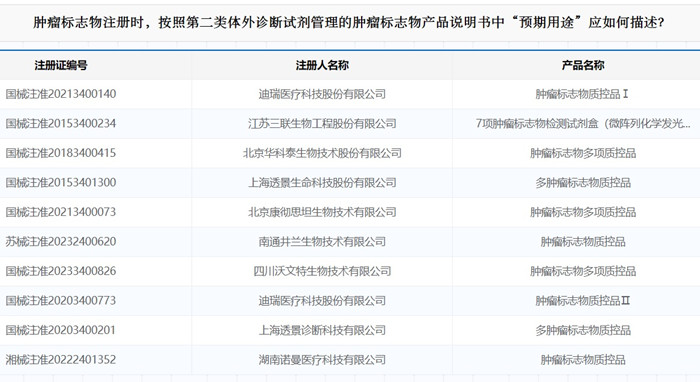Image resolution: width=700 pixels, height=382 pixels.
Task: Click registrant 北京康彻思坦生物技术有限公司
Action: pyautogui.click(x=322, y=212)
